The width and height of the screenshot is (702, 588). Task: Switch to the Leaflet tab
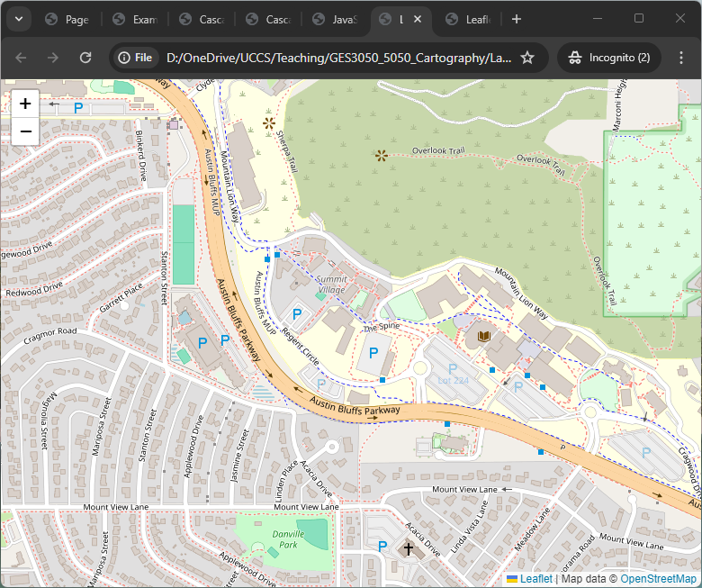click(469, 19)
